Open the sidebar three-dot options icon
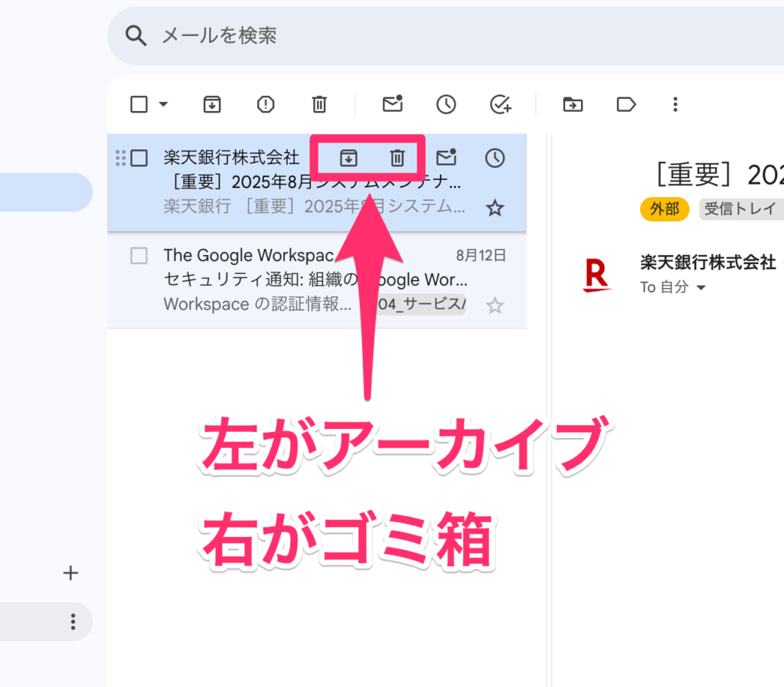784x687 pixels. 73,621
